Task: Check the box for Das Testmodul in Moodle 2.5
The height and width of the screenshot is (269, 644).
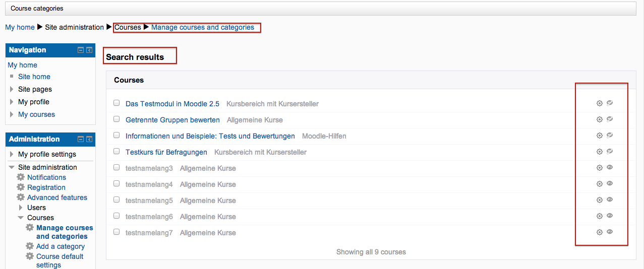Action: click(x=116, y=103)
